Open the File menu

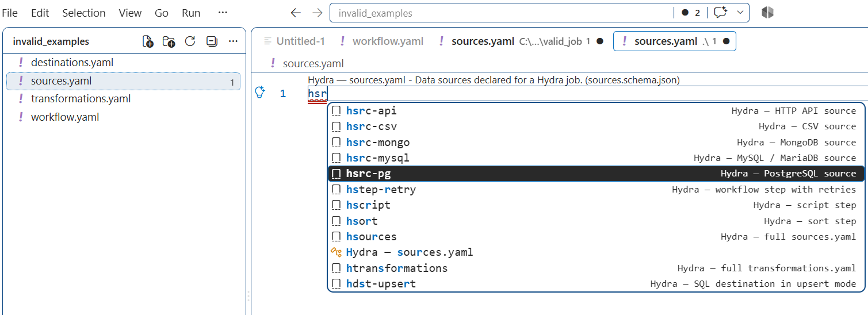coord(10,13)
